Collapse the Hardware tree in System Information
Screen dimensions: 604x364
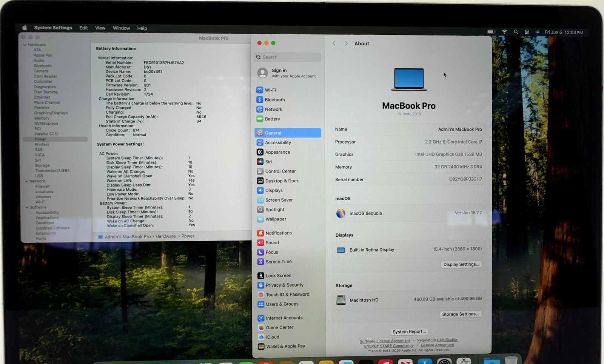[25, 45]
